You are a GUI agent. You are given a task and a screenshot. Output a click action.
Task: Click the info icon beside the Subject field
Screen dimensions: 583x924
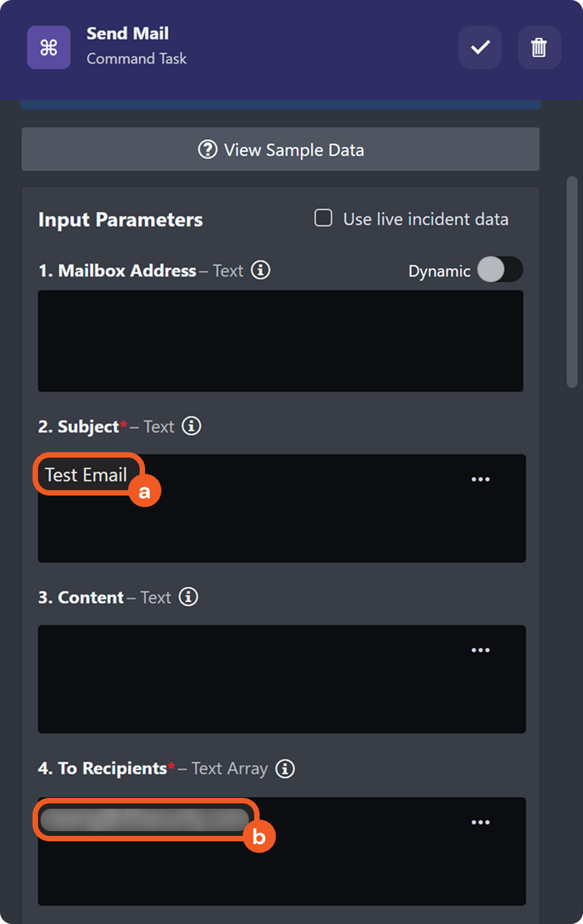pos(191,426)
